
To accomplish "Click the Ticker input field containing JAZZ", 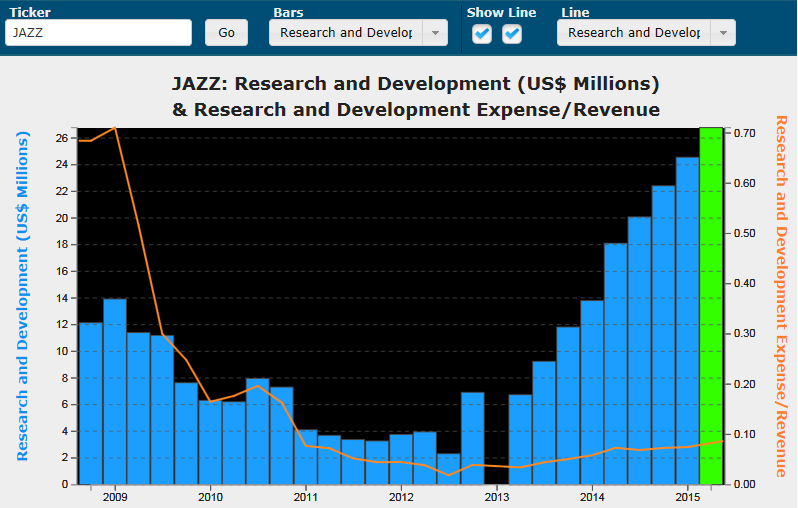I will click(98, 33).
